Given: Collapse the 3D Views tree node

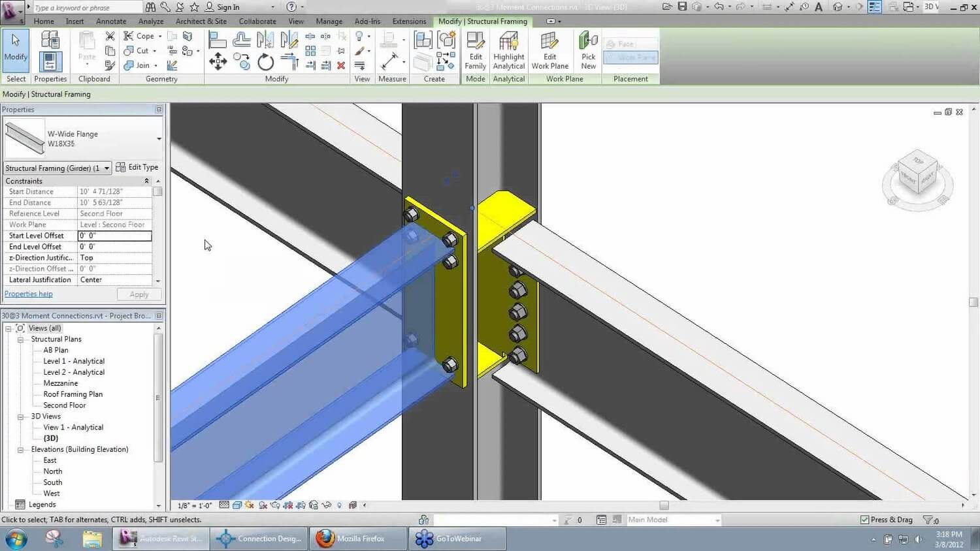Looking at the screenshot, I should pos(20,417).
